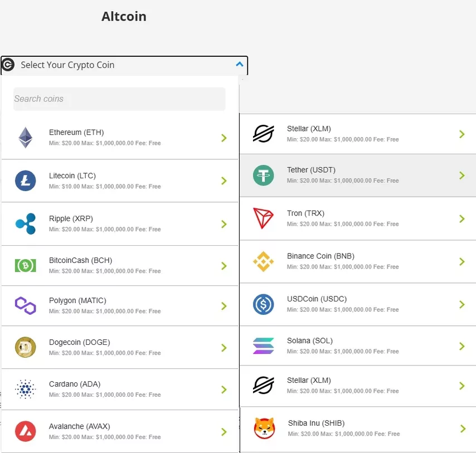The height and width of the screenshot is (453, 476).
Task: Open Litecoin using its green arrow
Action: point(224,181)
